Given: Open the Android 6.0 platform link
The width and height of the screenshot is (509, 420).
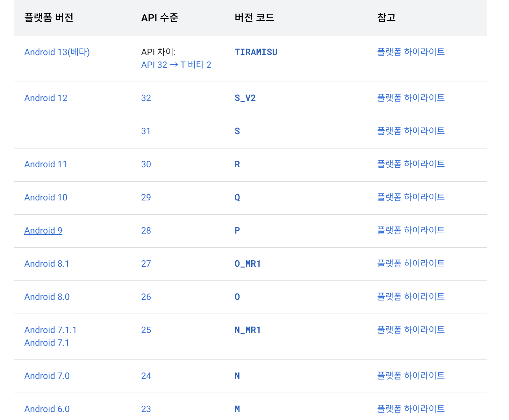Looking at the screenshot, I should click(x=47, y=409).
